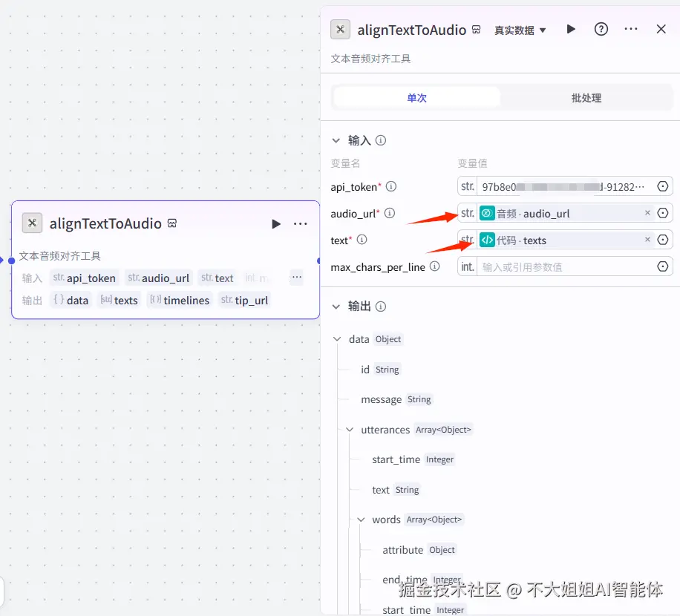The width and height of the screenshot is (680, 616).
Task: Collapse the 输入 section
Action: click(336, 140)
